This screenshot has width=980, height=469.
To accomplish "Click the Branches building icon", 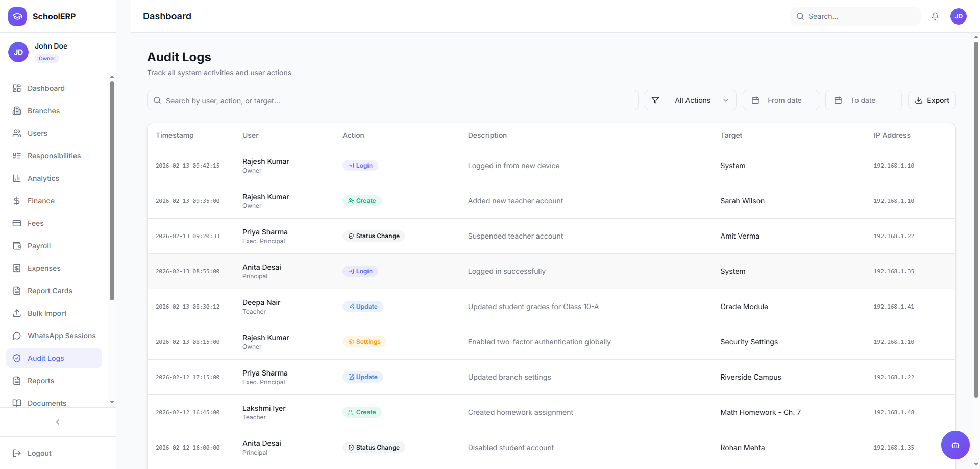I will [x=17, y=111].
